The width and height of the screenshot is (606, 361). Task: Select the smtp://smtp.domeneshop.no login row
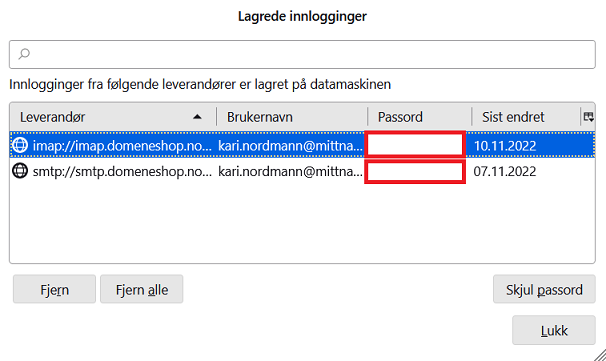click(x=302, y=171)
